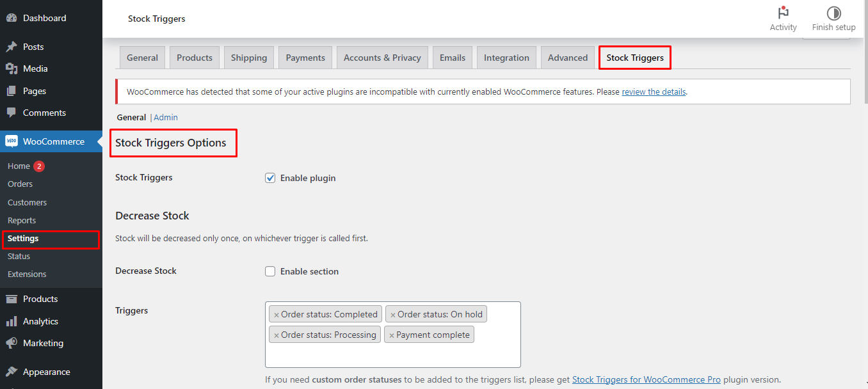Click the Media icon in sidebar
The image size is (868, 389).
click(12, 68)
